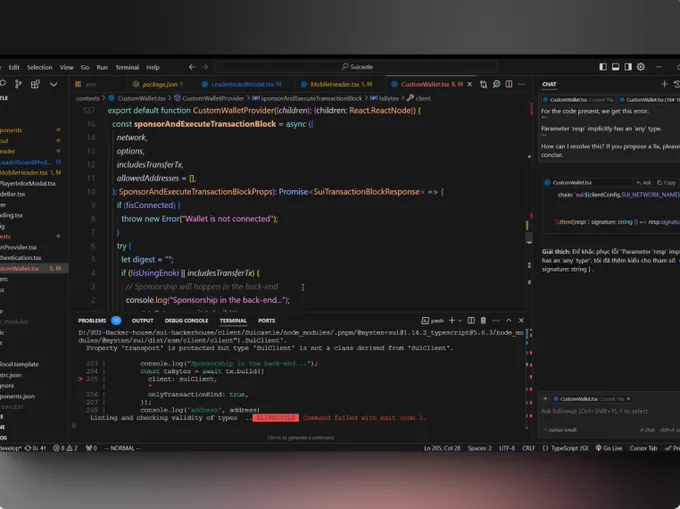This screenshot has width=680, height=509.
Task: Select the pwsh terminal profile
Action: 432,321
